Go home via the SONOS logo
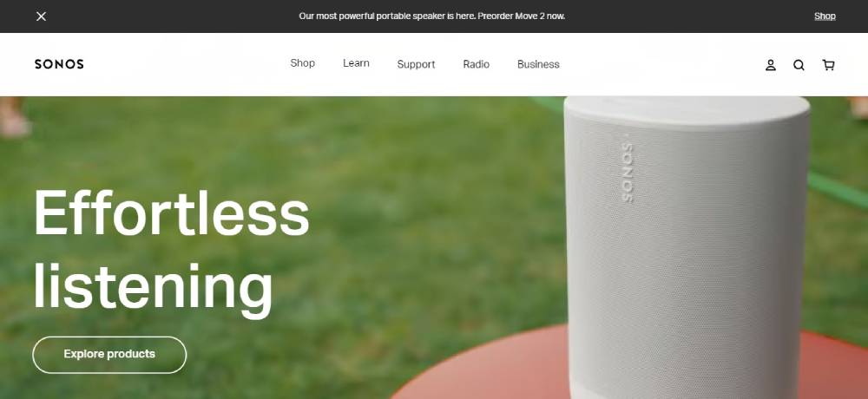Screen dimensions: 868x399 tap(59, 64)
